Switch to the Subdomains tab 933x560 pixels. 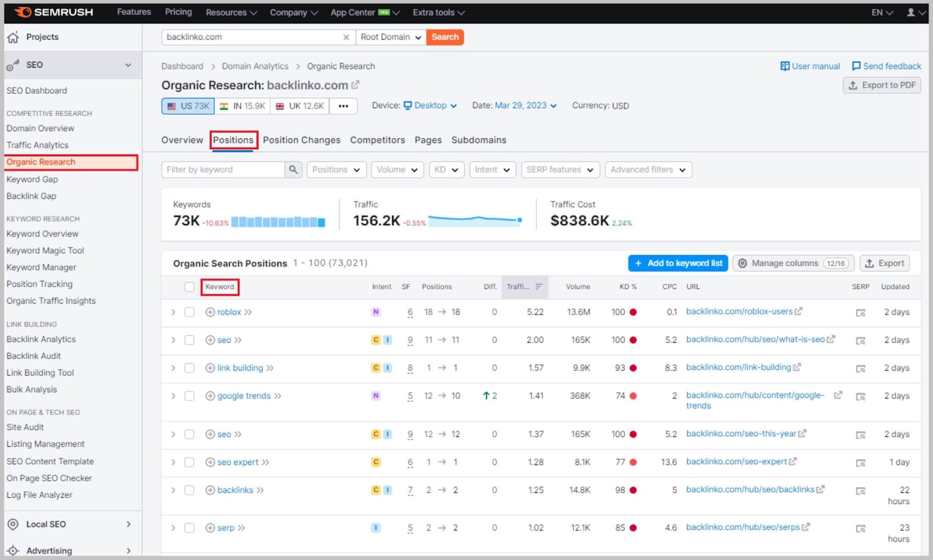coord(479,140)
